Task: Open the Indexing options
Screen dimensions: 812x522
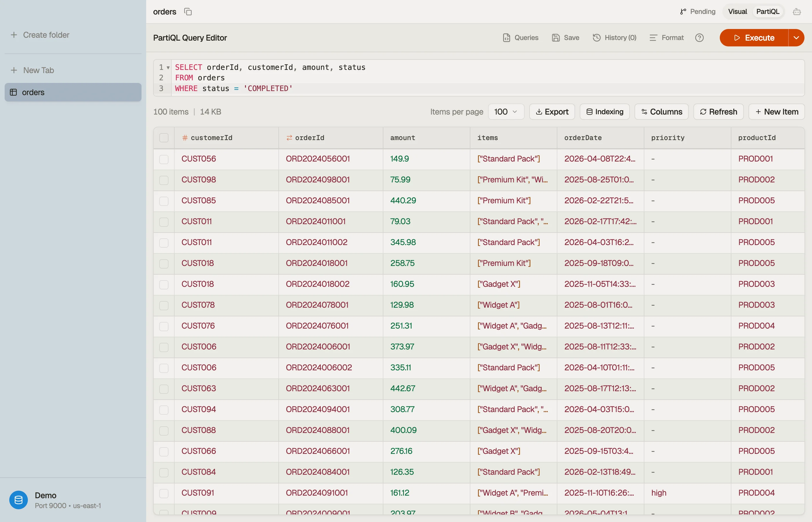Action: coord(605,112)
